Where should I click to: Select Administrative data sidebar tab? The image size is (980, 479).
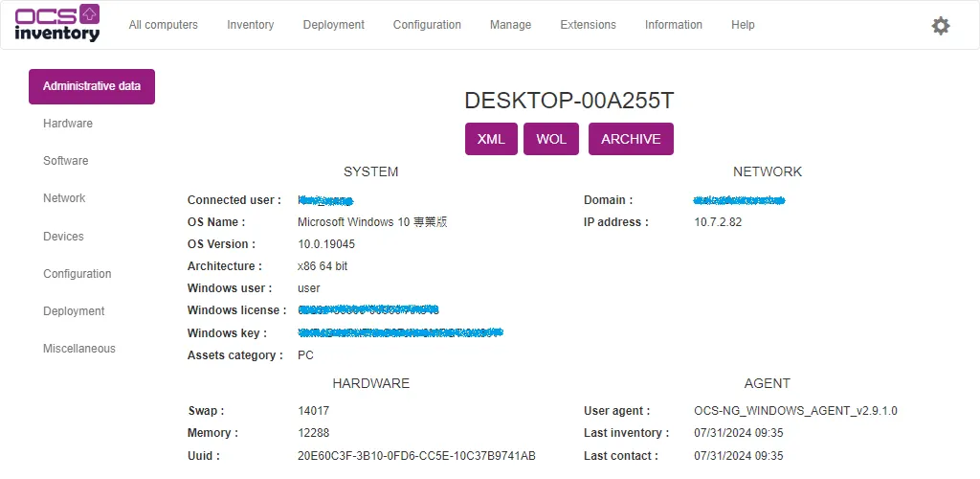coord(92,86)
